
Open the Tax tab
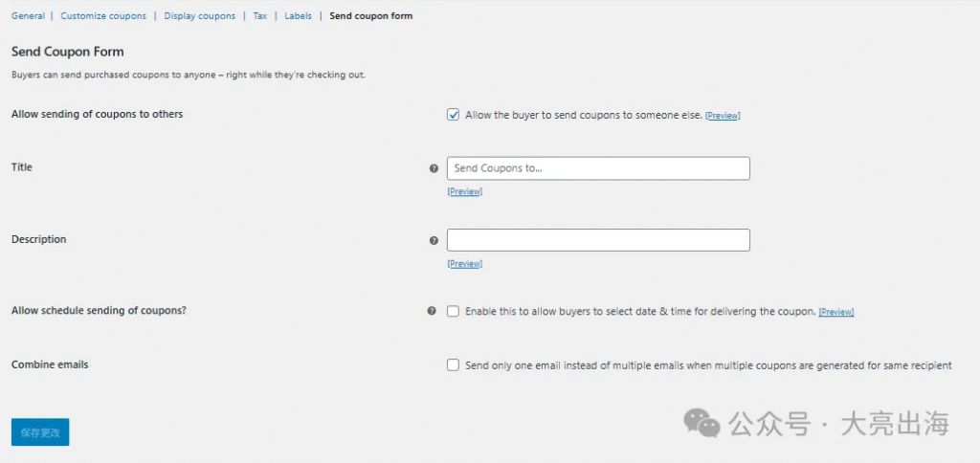point(260,16)
